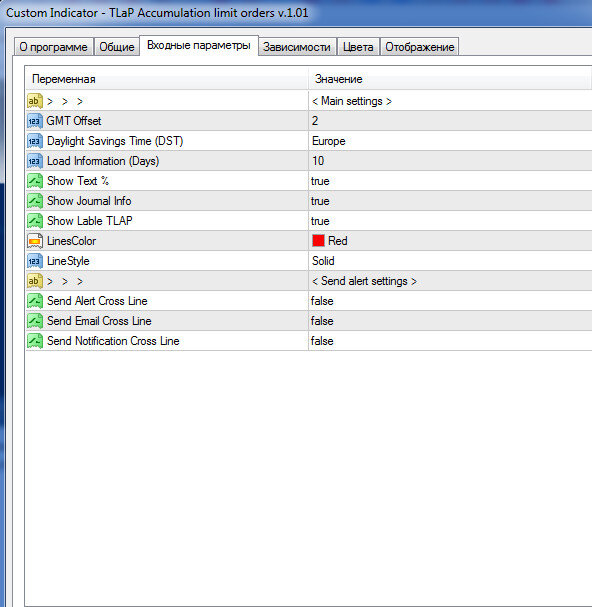This screenshot has width=592, height=607.
Task: Change Send Email Cross Line value false
Action: point(322,321)
